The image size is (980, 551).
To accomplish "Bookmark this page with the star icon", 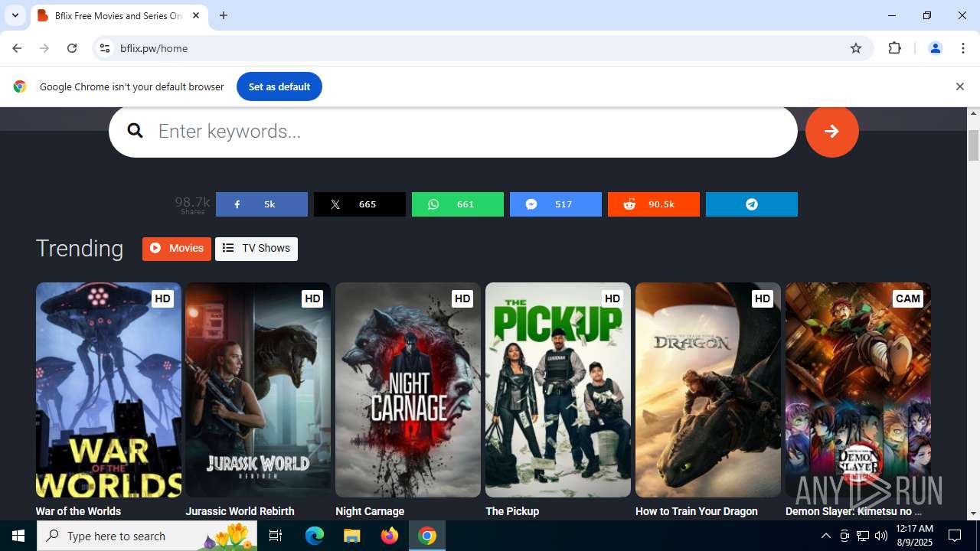I will pos(856,48).
